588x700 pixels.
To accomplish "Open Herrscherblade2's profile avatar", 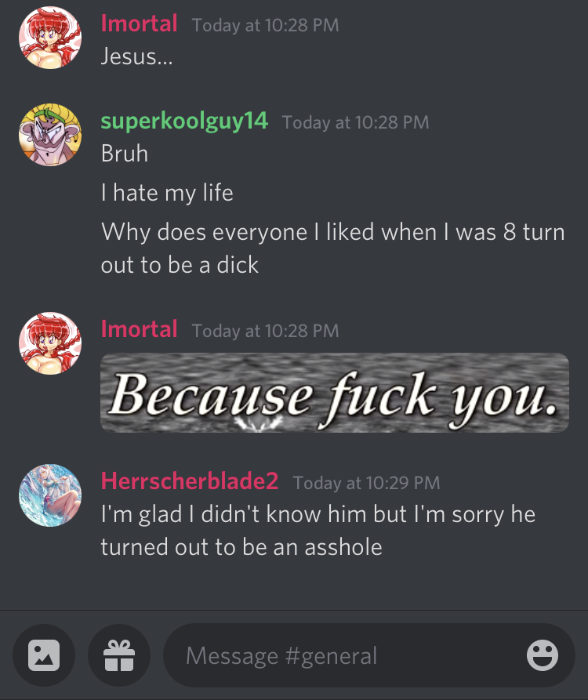I will 50,495.
